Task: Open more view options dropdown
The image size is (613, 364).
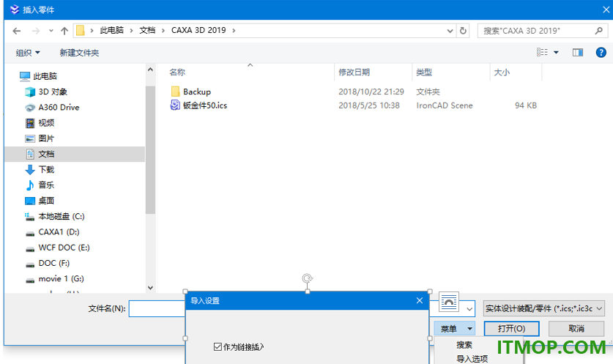Action: coord(556,53)
